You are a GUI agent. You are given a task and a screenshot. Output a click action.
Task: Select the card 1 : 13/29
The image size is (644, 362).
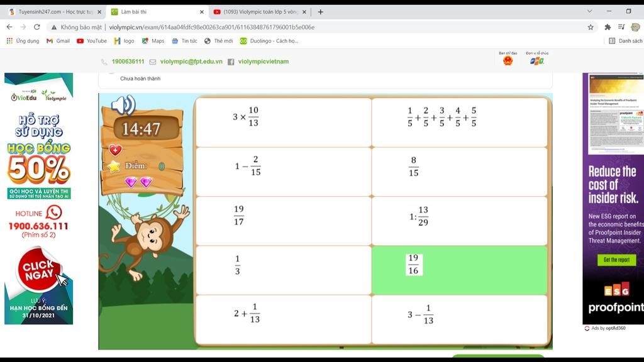point(460,221)
